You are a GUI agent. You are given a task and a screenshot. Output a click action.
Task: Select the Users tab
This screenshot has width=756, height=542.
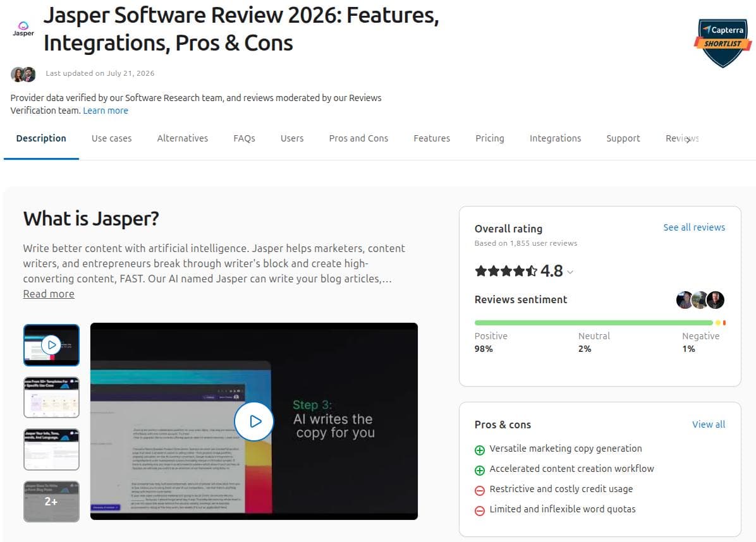(292, 138)
